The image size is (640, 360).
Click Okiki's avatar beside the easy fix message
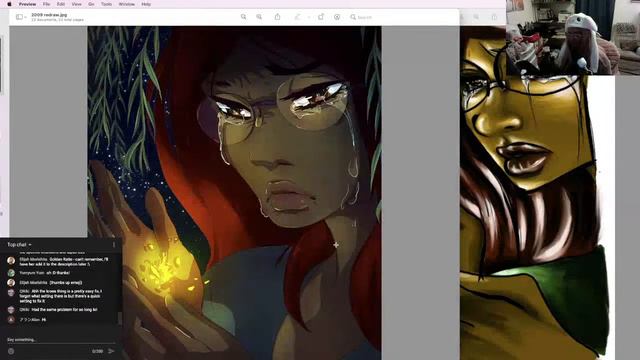coord(11,292)
